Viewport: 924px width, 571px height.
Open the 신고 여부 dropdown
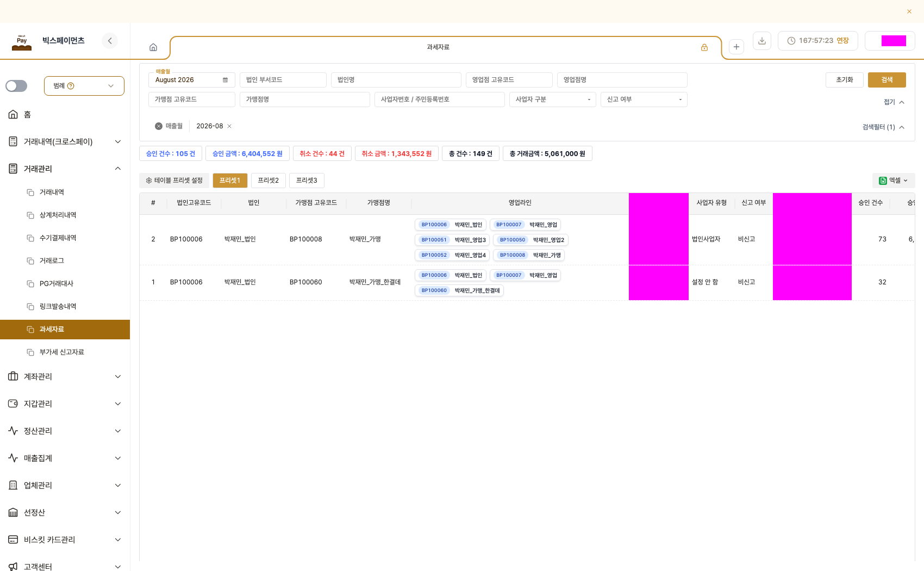[644, 100]
